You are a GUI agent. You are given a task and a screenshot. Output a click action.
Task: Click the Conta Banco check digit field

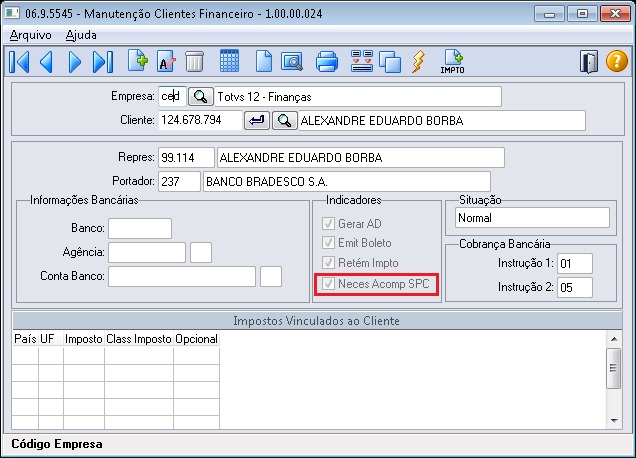point(271,276)
